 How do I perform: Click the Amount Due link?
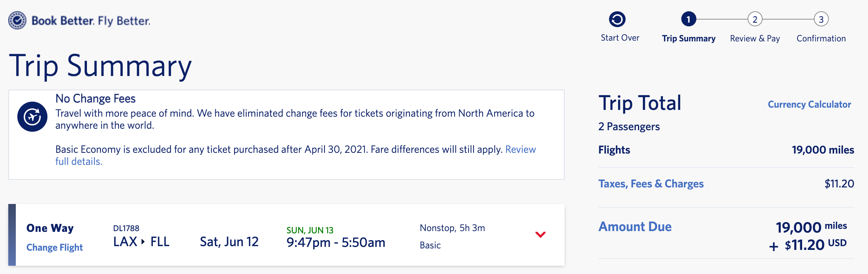click(635, 227)
